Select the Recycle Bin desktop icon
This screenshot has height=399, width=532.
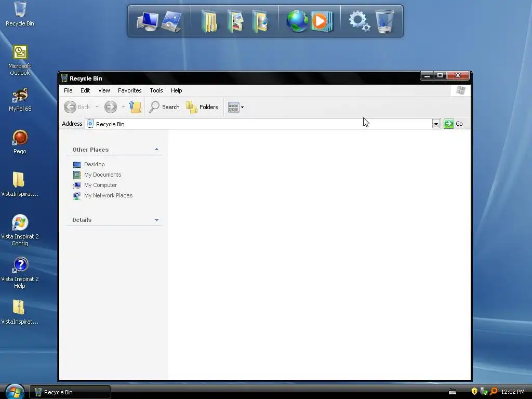point(20,14)
